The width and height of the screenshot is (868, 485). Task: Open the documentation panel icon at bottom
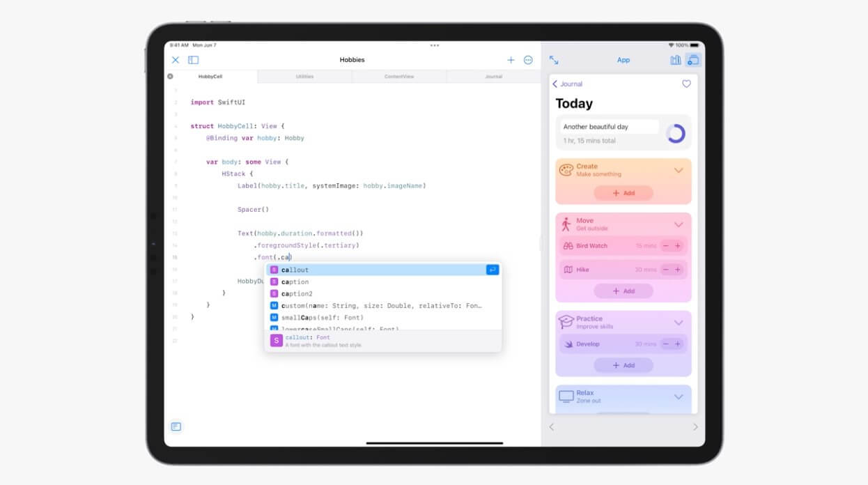tap(176, 426)
